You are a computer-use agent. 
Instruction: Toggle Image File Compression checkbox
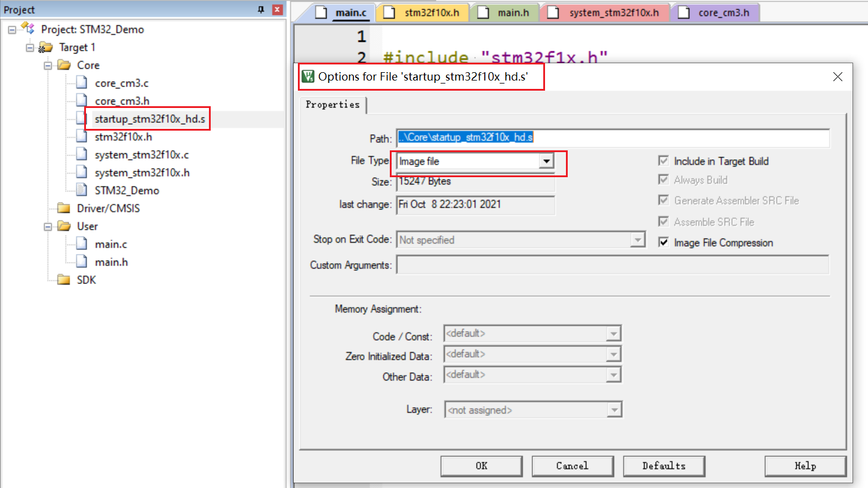pyautogui.click(x=663, y=243)
